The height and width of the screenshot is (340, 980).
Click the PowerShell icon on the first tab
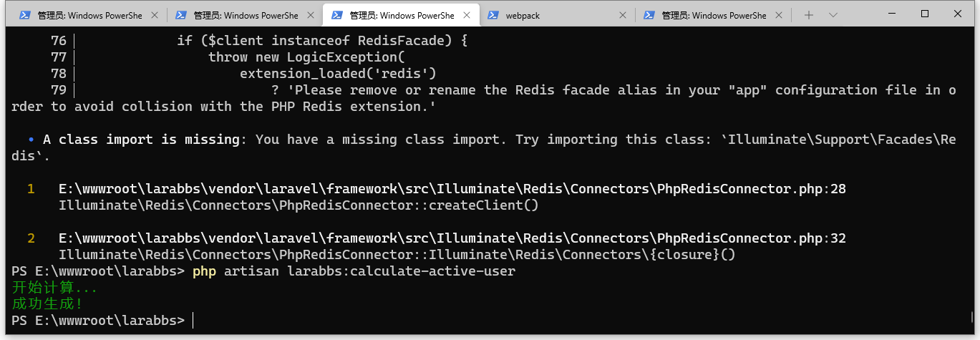click(25, 15)
